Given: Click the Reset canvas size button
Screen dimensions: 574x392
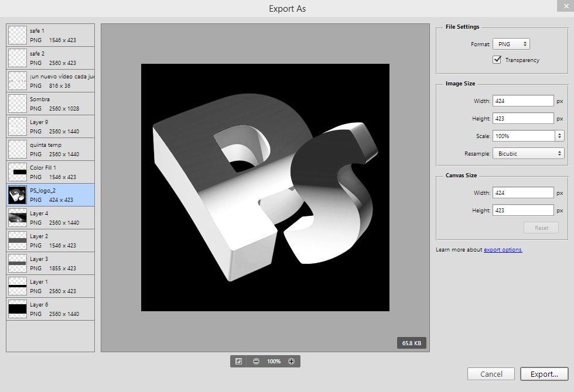Looking at the screenshot, I should 541,228.
